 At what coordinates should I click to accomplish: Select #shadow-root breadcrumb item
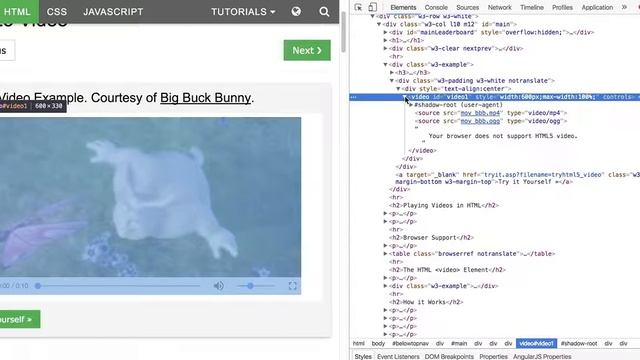579,344
